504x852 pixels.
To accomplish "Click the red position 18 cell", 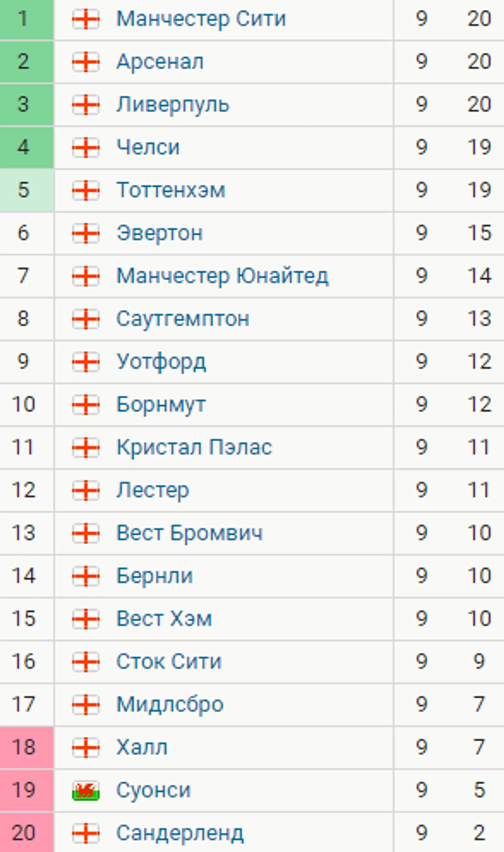I will point(27,748).
